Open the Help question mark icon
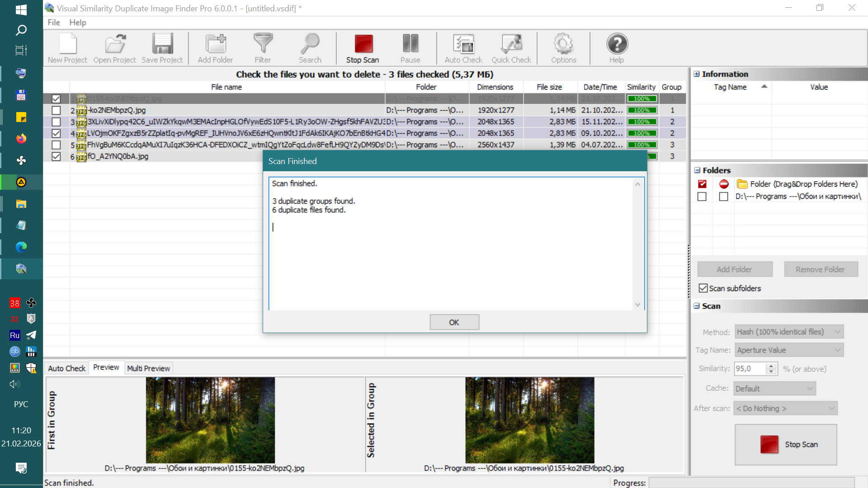Image resolution: width=868 pixels, height=488 pixels. coord(617,48)
